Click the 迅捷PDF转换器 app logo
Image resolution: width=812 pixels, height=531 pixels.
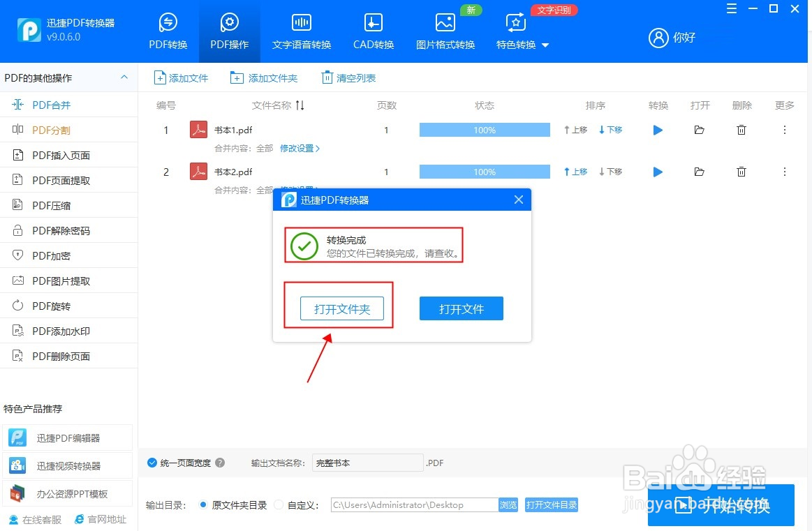[29, 30]
